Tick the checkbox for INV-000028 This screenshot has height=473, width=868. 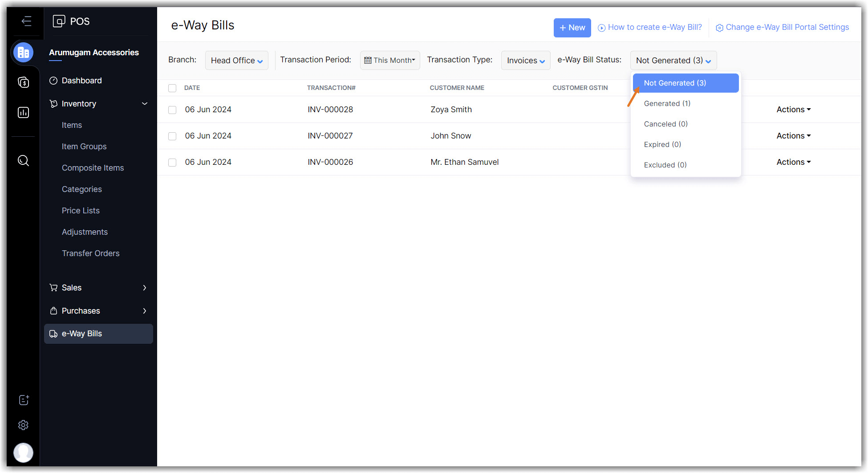pyautogui.click(x=172, y=110)
